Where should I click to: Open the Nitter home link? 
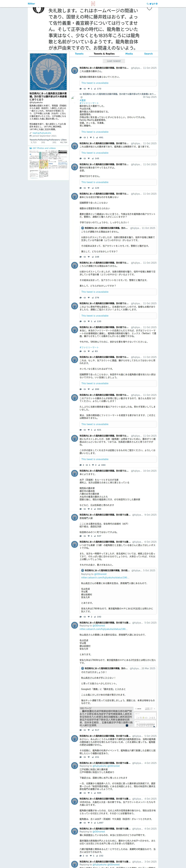31,4
